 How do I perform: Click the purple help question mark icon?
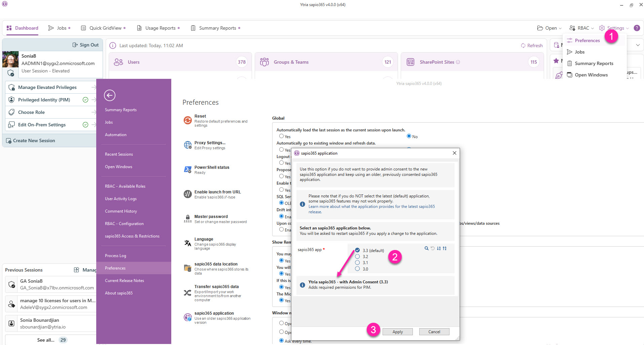(637, 28)
